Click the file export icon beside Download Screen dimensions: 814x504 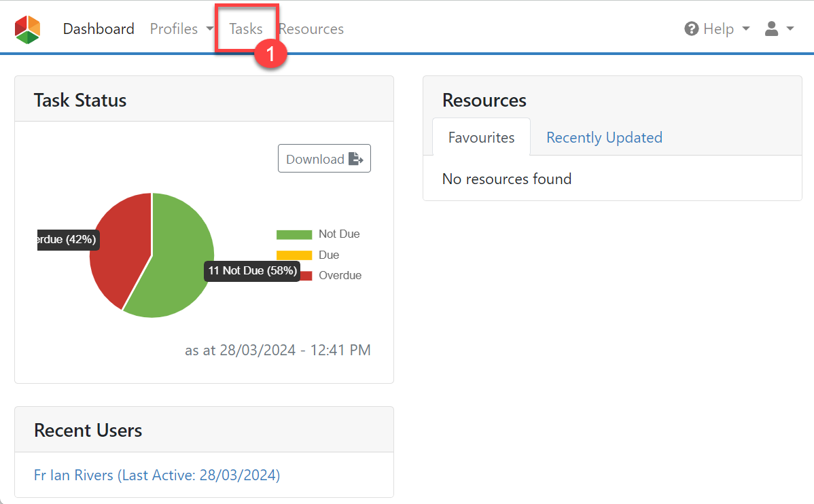coord(355,159)
